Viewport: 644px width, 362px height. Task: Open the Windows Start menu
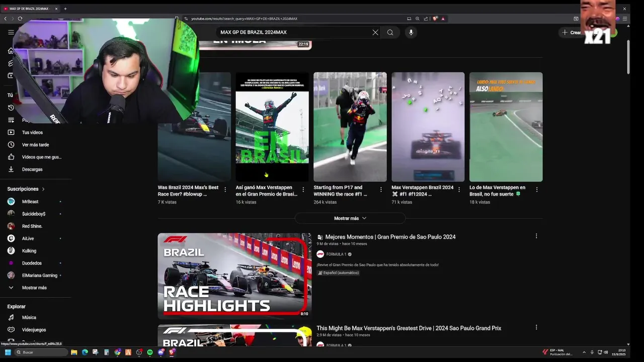(7, 352)
